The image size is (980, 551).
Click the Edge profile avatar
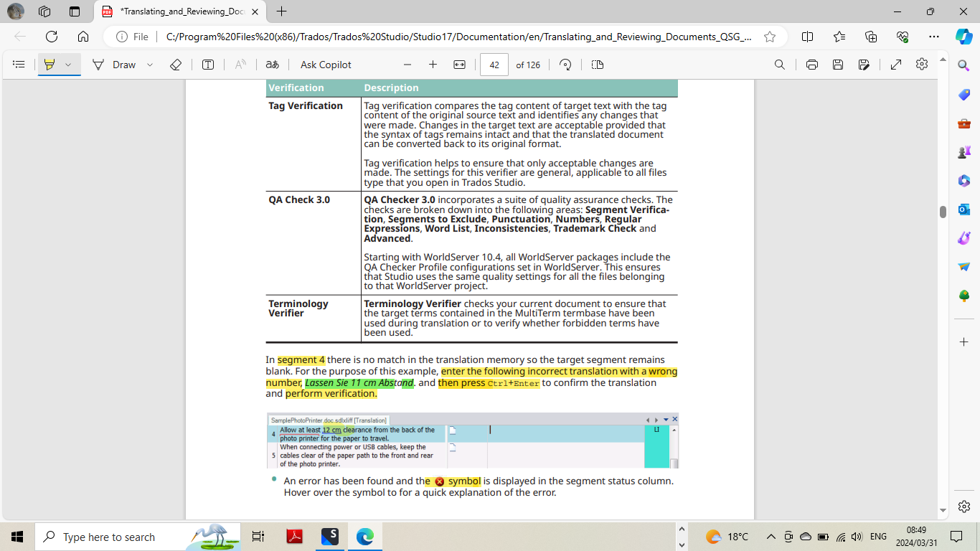click(15, 11)
